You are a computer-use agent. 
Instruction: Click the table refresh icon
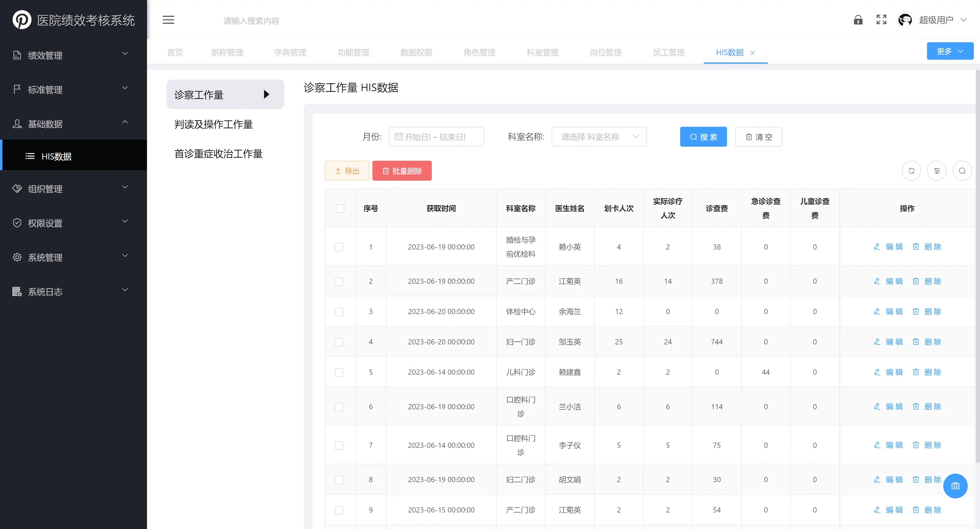[911, 171]
